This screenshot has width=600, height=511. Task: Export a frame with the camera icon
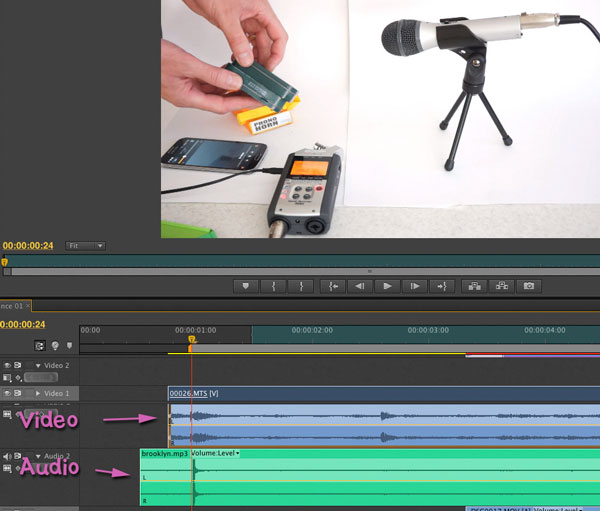(x=529, y=286)
